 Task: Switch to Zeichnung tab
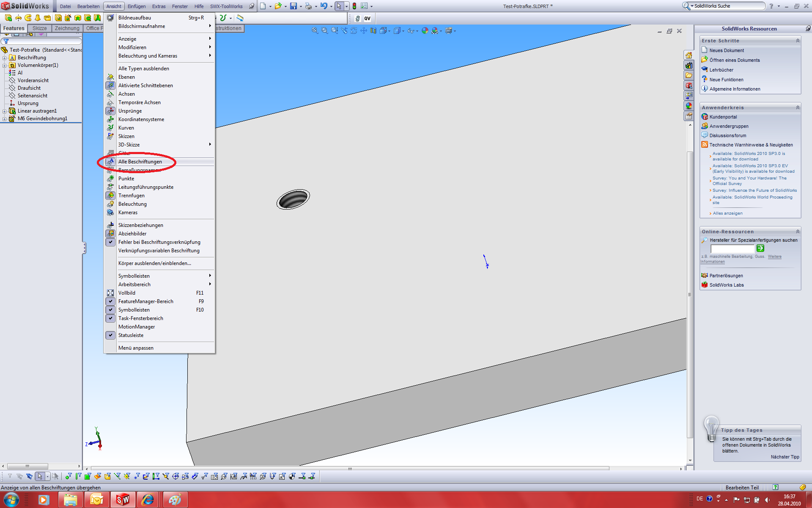(x=67, y=28)
